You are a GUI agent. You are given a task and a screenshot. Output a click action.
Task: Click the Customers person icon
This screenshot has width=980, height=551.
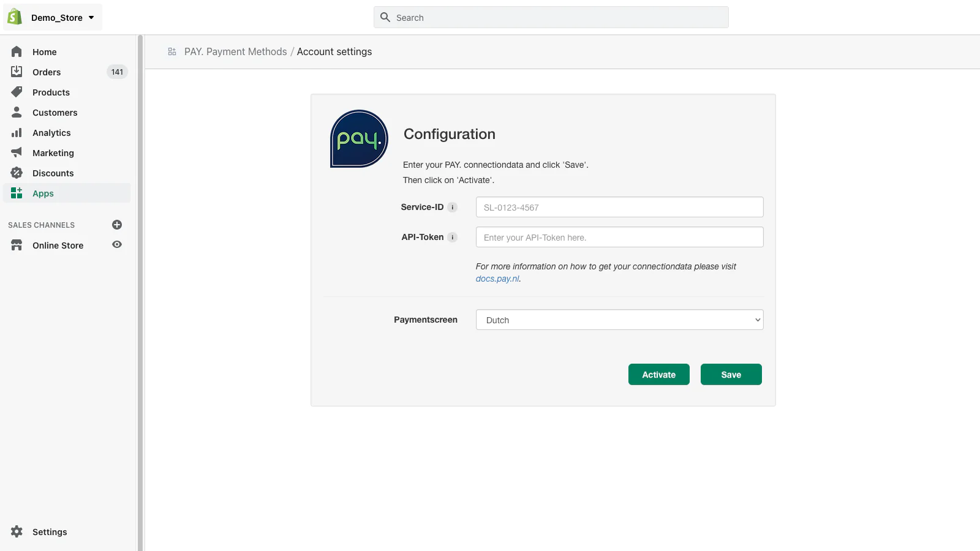pos(17,112)
